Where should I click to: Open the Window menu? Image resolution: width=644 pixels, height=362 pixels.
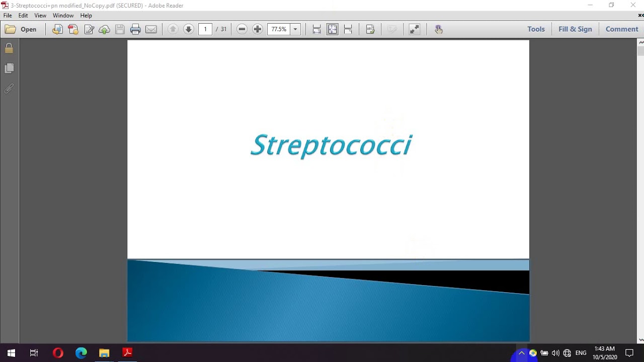[63, 16]
